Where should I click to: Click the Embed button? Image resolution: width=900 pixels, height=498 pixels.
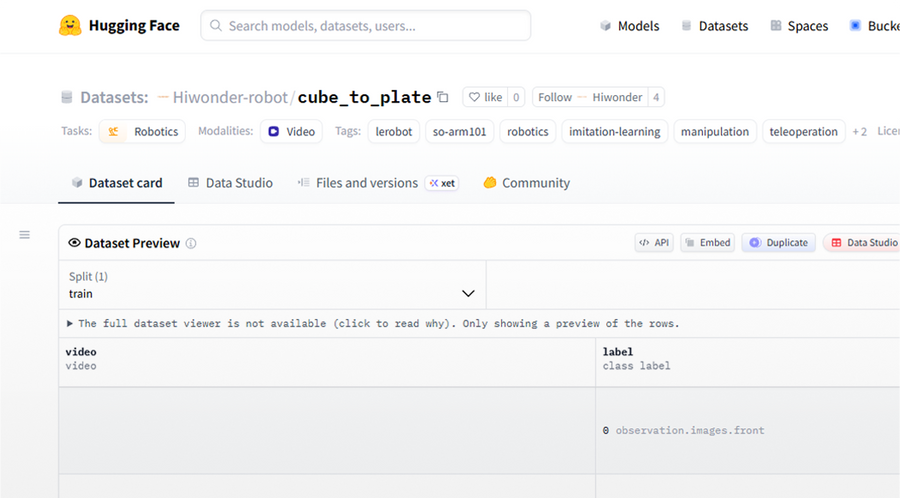pos(708,243)
